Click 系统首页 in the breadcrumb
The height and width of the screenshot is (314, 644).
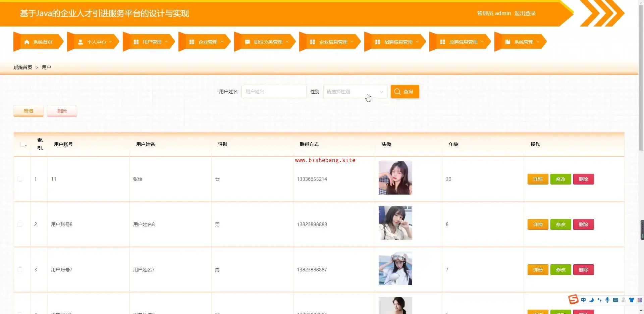point(23,67)
